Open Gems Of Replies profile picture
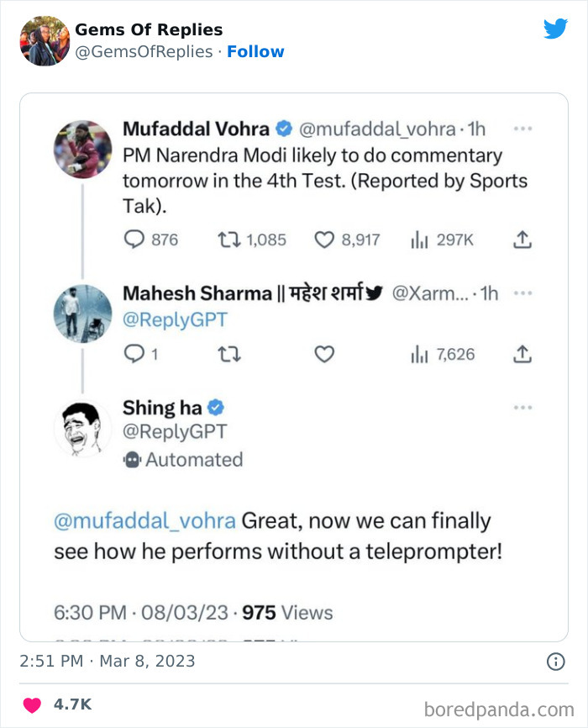588x728 pixels. (44, 40)
